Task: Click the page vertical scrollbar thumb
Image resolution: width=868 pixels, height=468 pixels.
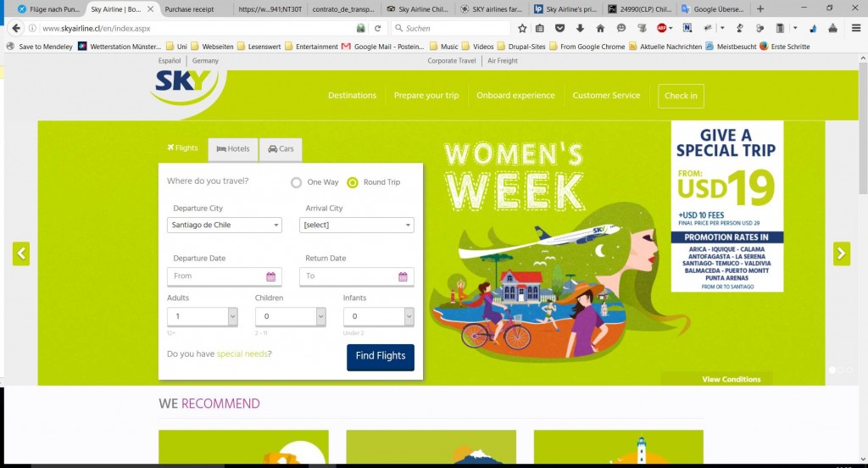Action: 862,131
